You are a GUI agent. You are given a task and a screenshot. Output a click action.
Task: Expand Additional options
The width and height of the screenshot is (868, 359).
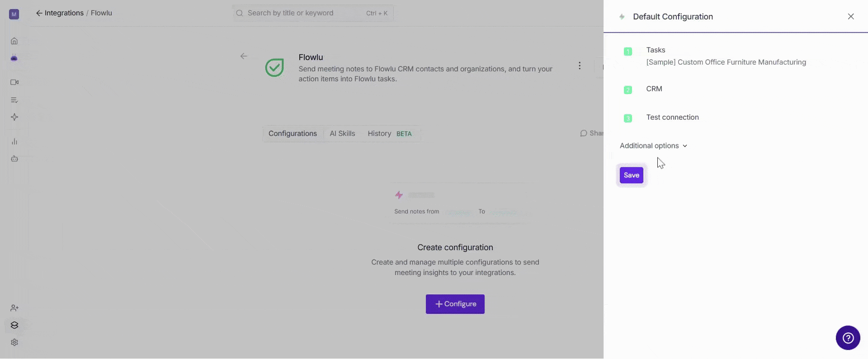tap(653, 146)
